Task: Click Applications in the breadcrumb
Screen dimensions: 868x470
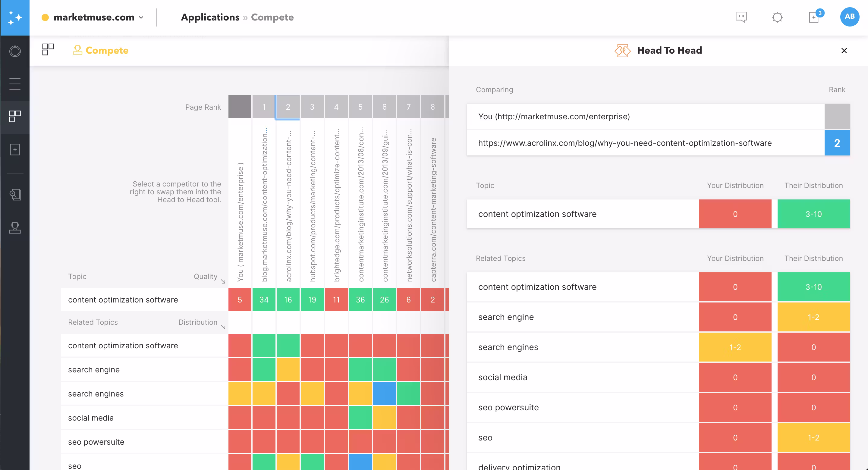Action: pos(210,17)
